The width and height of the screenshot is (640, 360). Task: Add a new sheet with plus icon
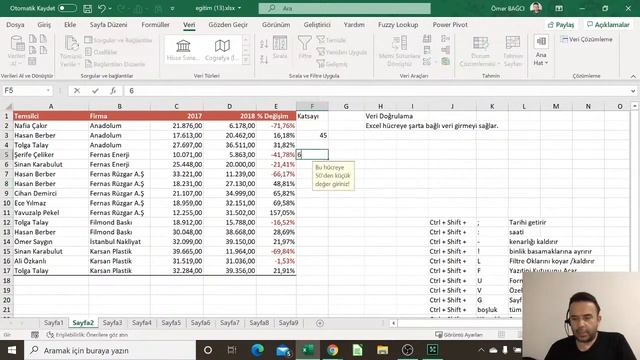320,323
